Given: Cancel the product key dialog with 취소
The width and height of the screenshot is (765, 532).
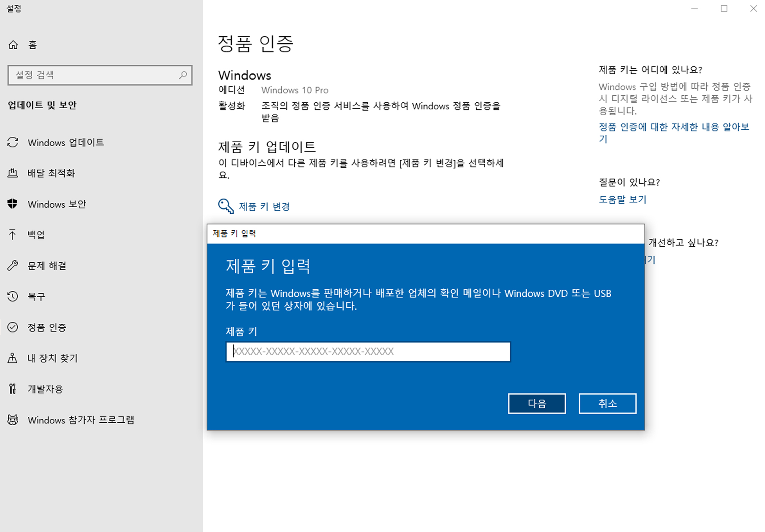Looking at the screenshot, I should point(607,403).
